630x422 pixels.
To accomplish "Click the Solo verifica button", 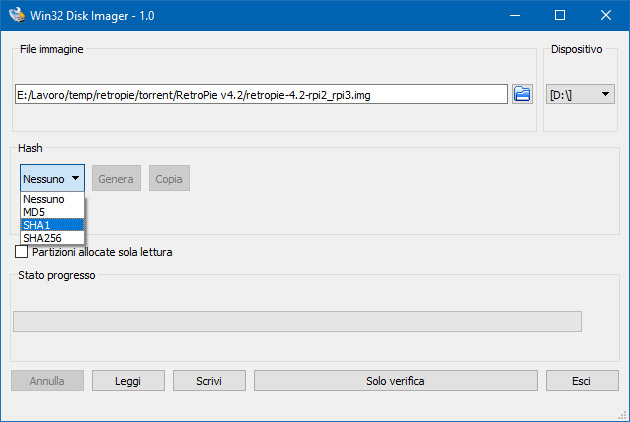I will (395, 381).
